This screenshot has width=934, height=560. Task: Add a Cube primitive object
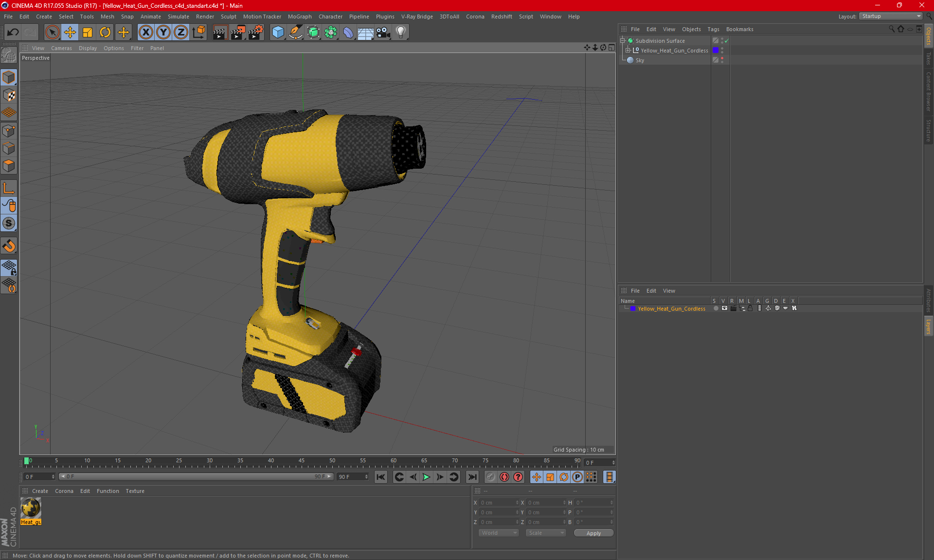tap(278, 32)
